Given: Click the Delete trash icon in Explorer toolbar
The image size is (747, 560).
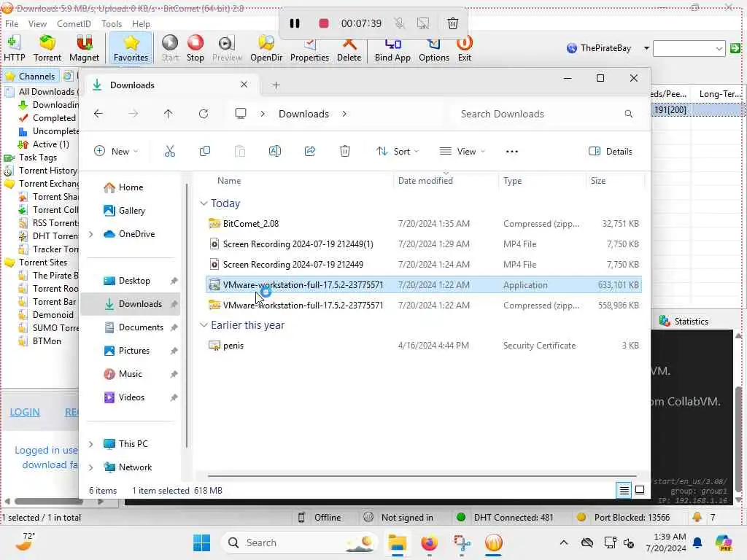Looking at the screenshot, I should pos(345,152).
